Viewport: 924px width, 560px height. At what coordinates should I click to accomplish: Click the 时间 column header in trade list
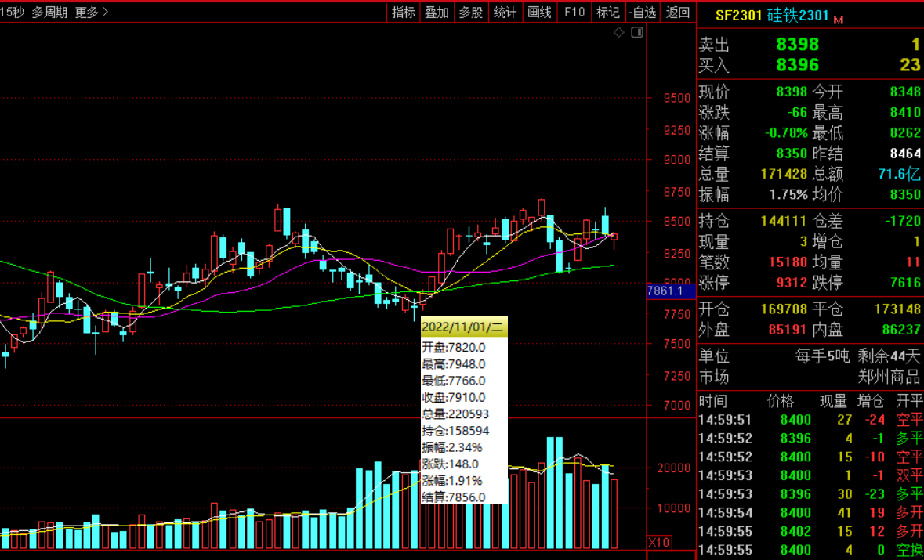713,401
